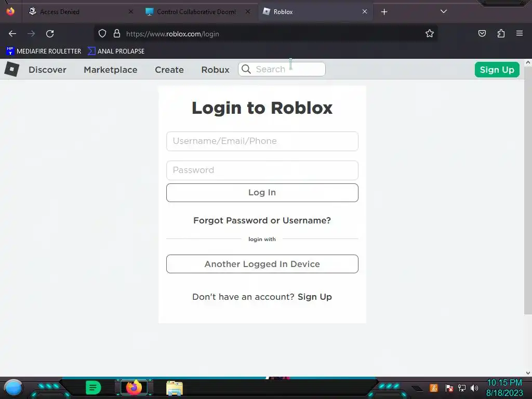This screenshot has width=532, height=399.
Task: Click the scrollbar down arrow
Action: tap(528, 373)
